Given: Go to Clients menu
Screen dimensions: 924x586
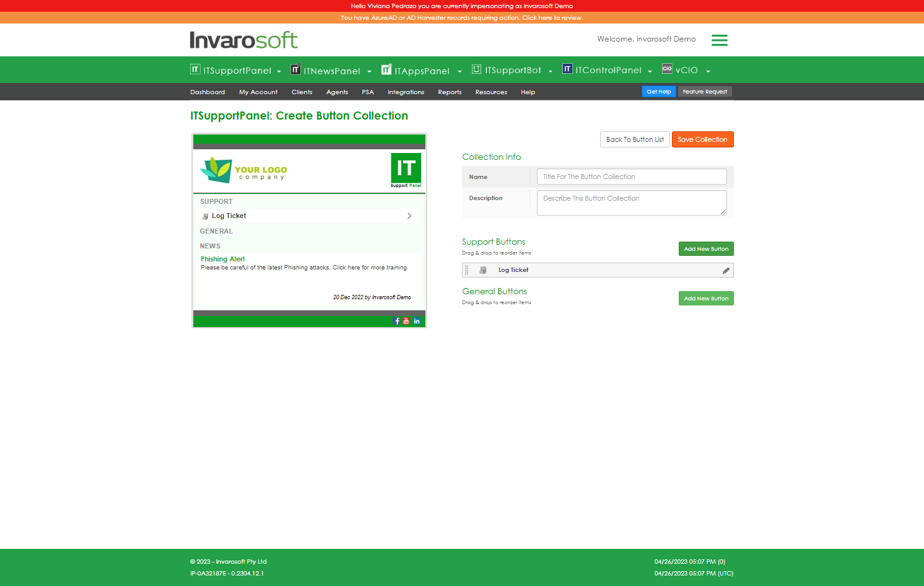Looking at the screenshot, I should point(302,92).
